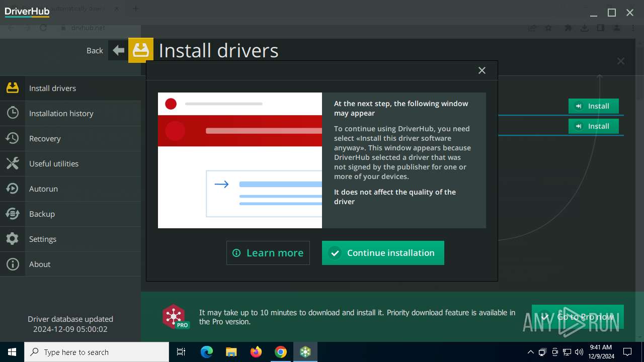Click the Learn more button
The image size is (644, 362).
click(268, 253)
